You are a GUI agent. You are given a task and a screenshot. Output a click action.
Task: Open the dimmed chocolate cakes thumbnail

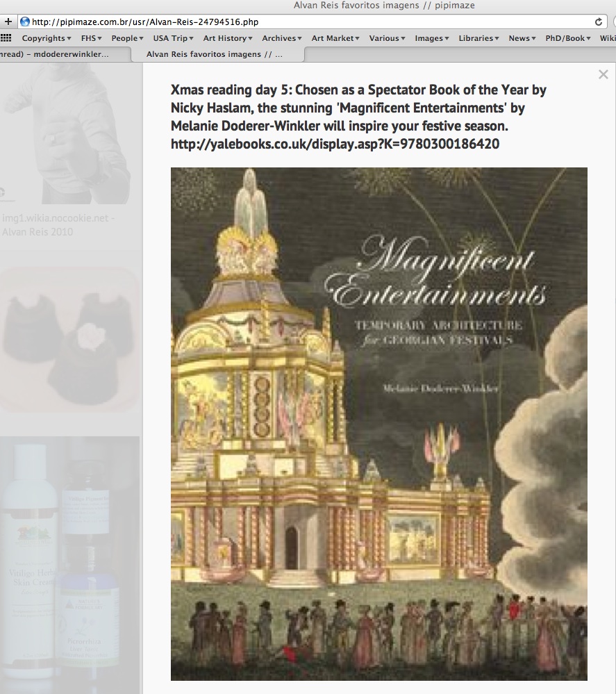point(70,340)
